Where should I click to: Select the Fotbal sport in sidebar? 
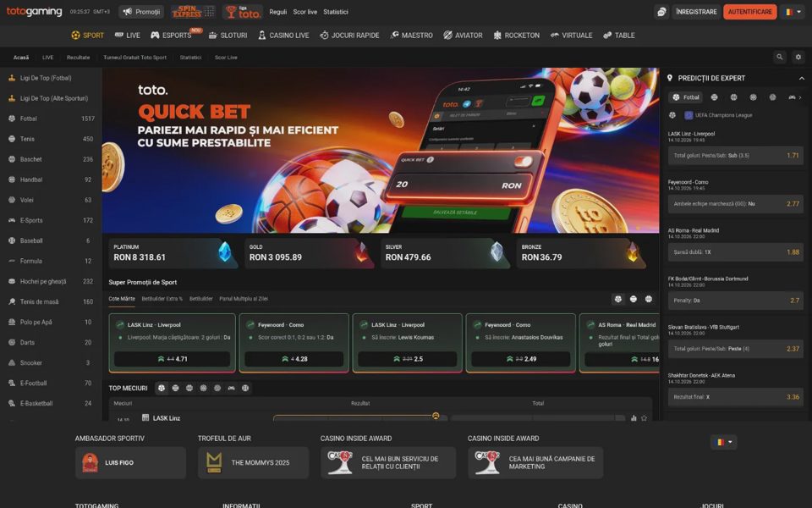pyautogui.click(x=51, y=119)
